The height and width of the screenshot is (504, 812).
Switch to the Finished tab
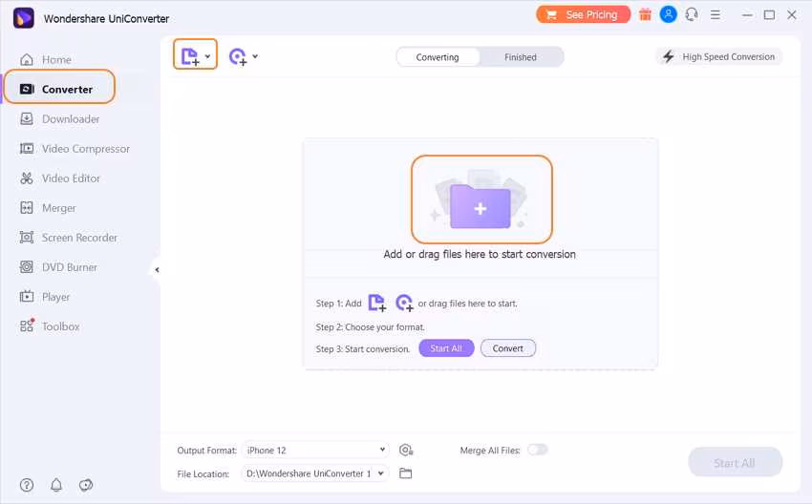tap(521, 57)
